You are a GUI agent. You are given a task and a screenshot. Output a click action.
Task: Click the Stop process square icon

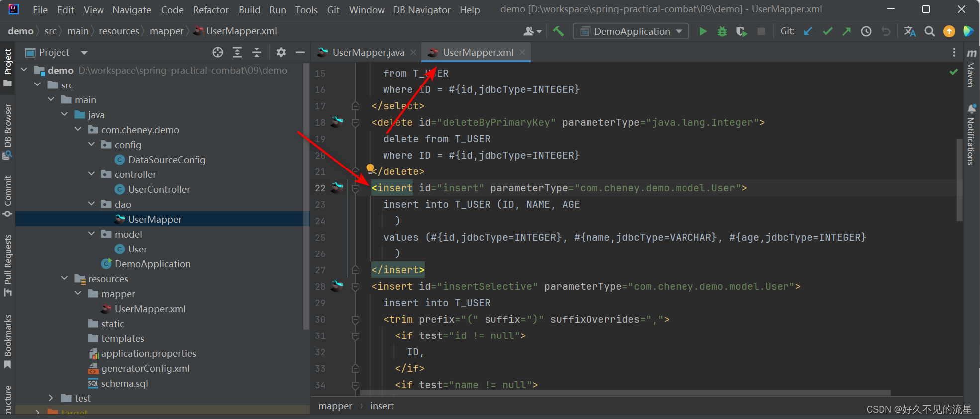(761, 31)
